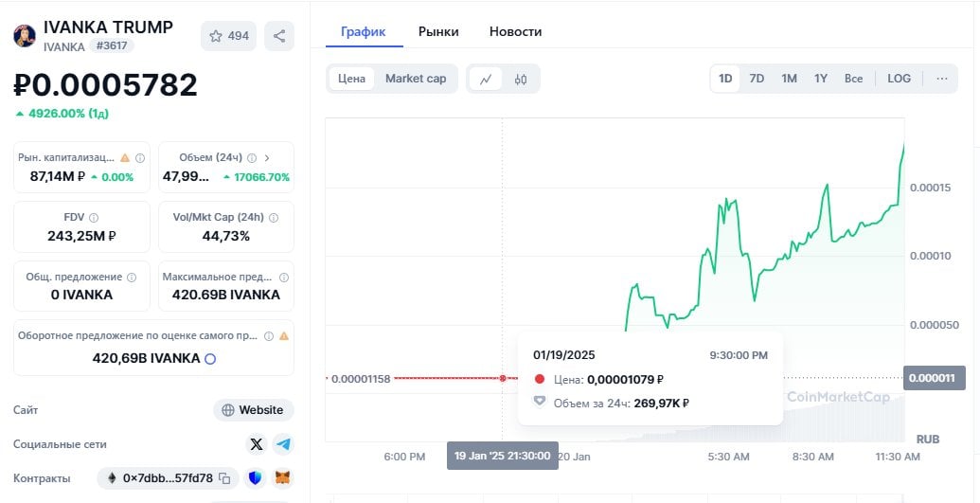The width and height of the screenshot is (980, 503).
Task: Add IVANKA to watchlist via star button
Action: [x=228, y=36]
